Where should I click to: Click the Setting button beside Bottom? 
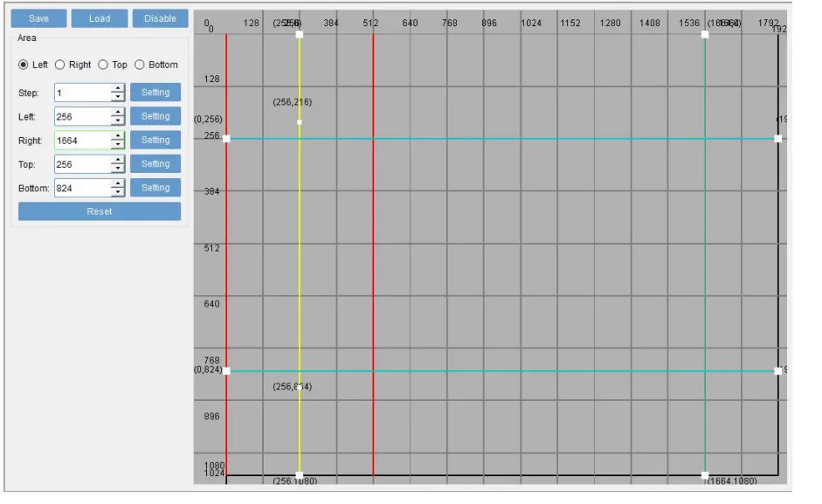155,185
